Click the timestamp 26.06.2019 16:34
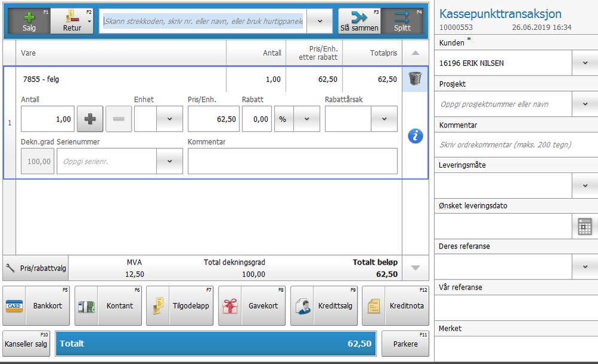The image size is (598, 364). [x=542, y=28]
